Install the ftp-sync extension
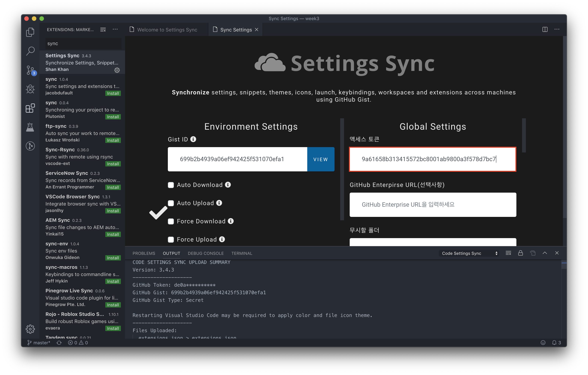The image size is (588, 375). pos(113,140)
